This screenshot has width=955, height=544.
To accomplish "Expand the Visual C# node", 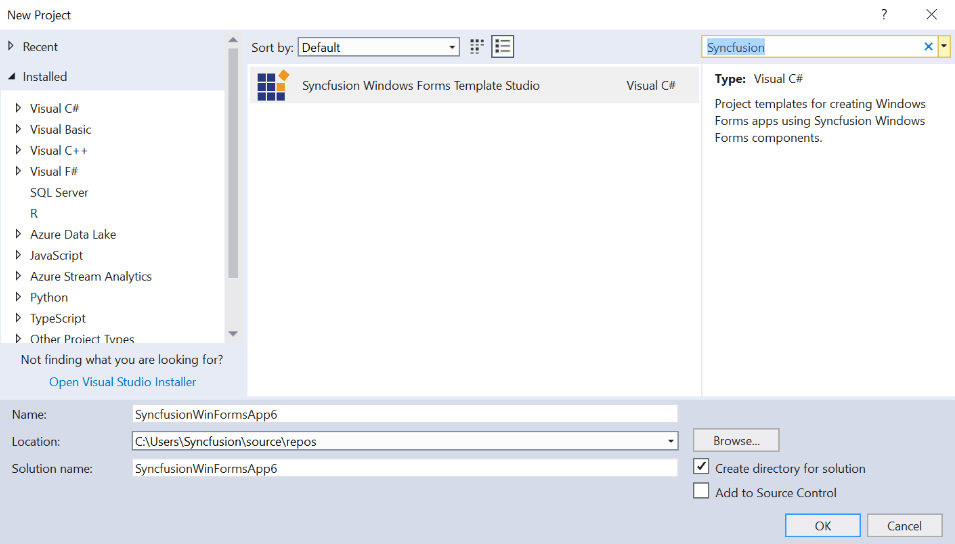I will 18,108.
